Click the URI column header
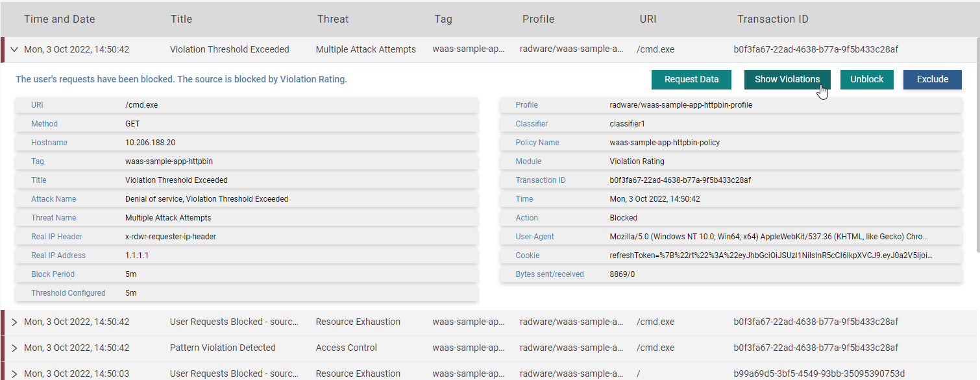Viewport: 980px width, 380px height. 648,19
